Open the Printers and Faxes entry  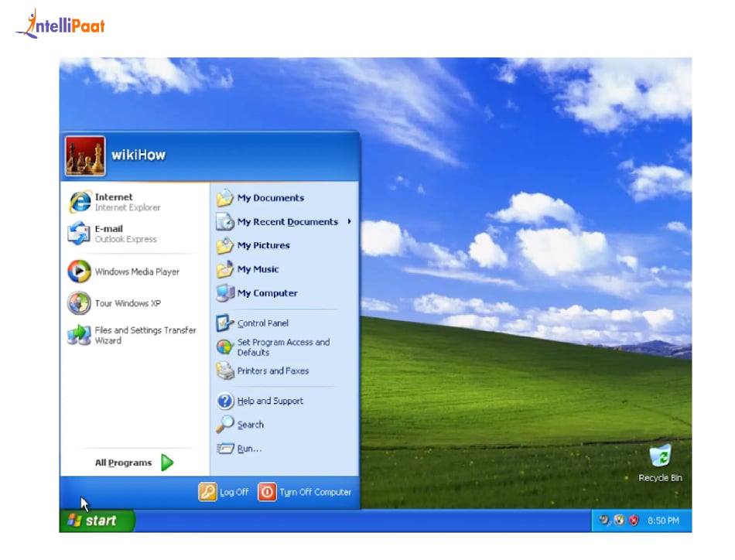point(273,370)
